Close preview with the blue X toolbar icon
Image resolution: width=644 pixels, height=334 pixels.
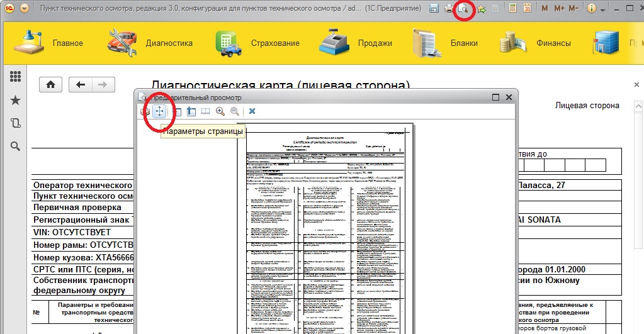[x=252, y=111]
